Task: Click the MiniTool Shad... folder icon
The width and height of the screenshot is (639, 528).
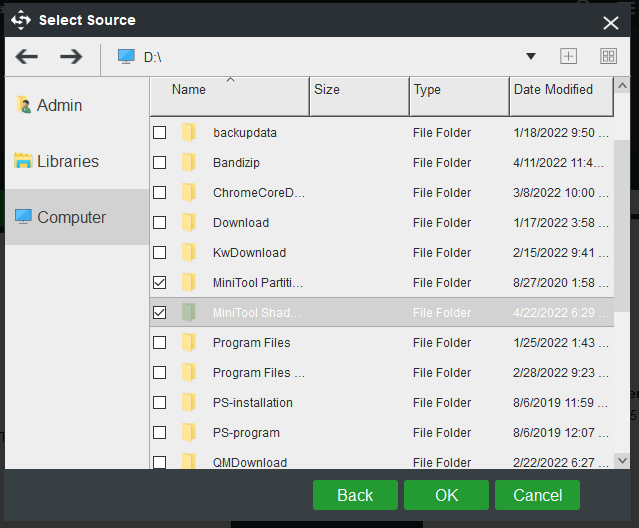Action: point(188,312)
